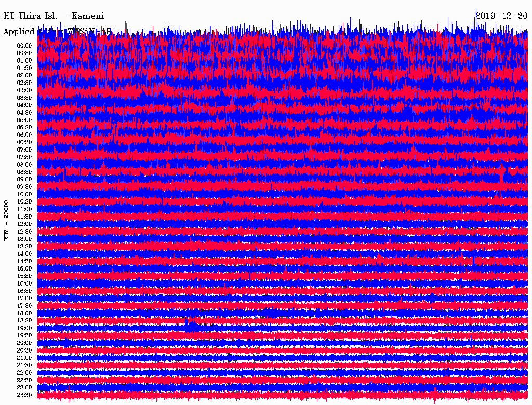Select the 23:00 time label
The width and height of the screenshot is (532, 405).
(x=24, y=388)
